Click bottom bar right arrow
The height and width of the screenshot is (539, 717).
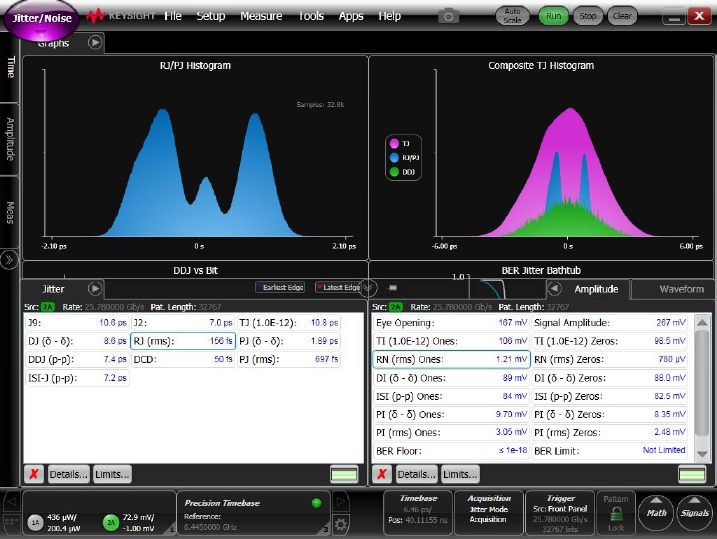(341, 502)
